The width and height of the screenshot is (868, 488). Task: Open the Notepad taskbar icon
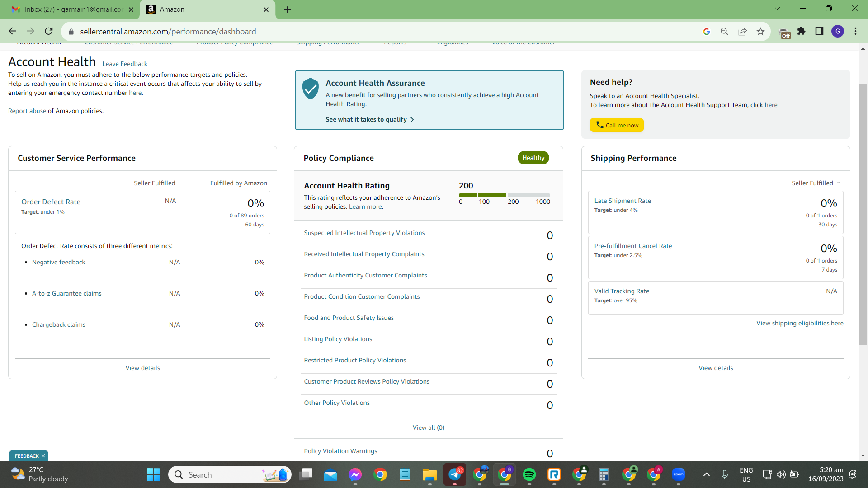tap(405, 474)
